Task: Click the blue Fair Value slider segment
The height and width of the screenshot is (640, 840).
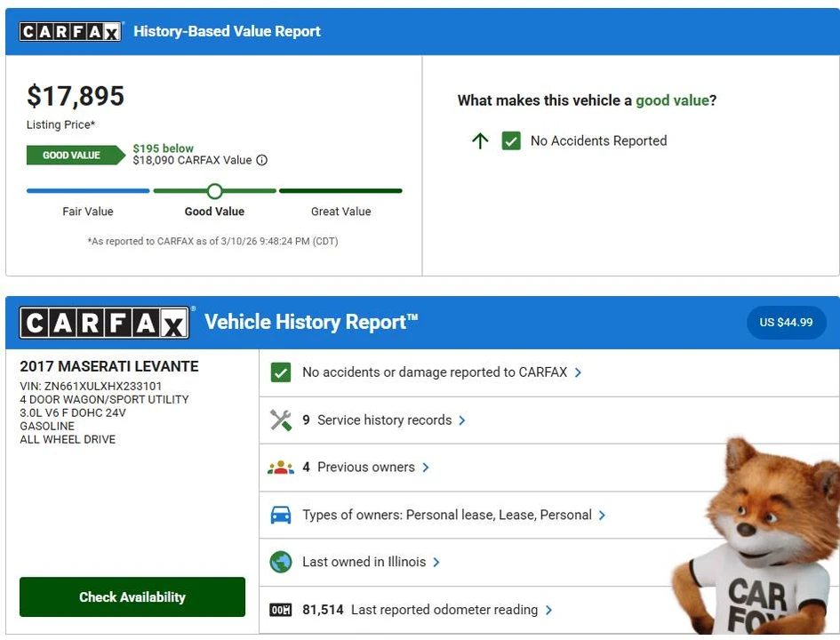Action: click(x=88, y=190)
